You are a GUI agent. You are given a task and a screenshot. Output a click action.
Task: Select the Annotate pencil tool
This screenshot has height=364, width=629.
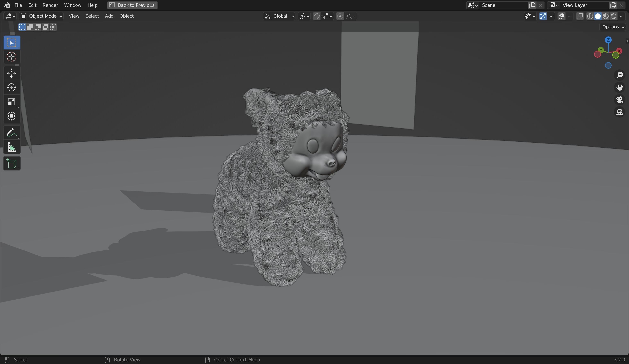click(12, 133)
